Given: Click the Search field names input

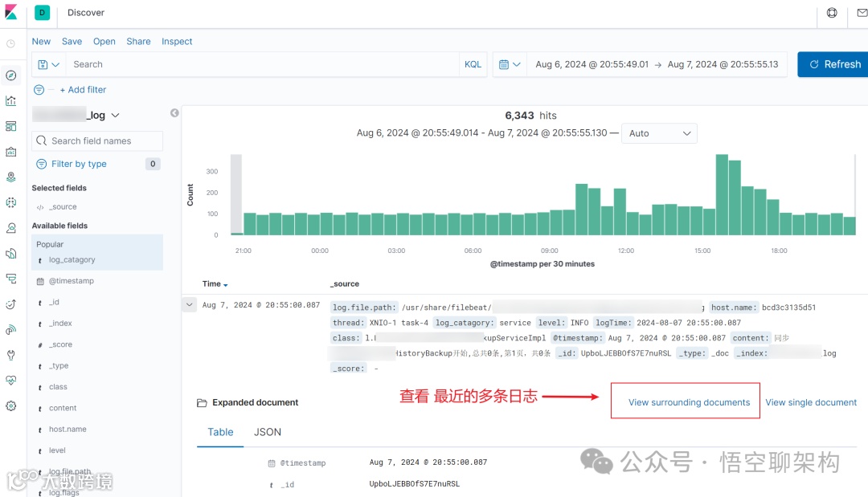Looking at the screenshot, I should (97, 141).
